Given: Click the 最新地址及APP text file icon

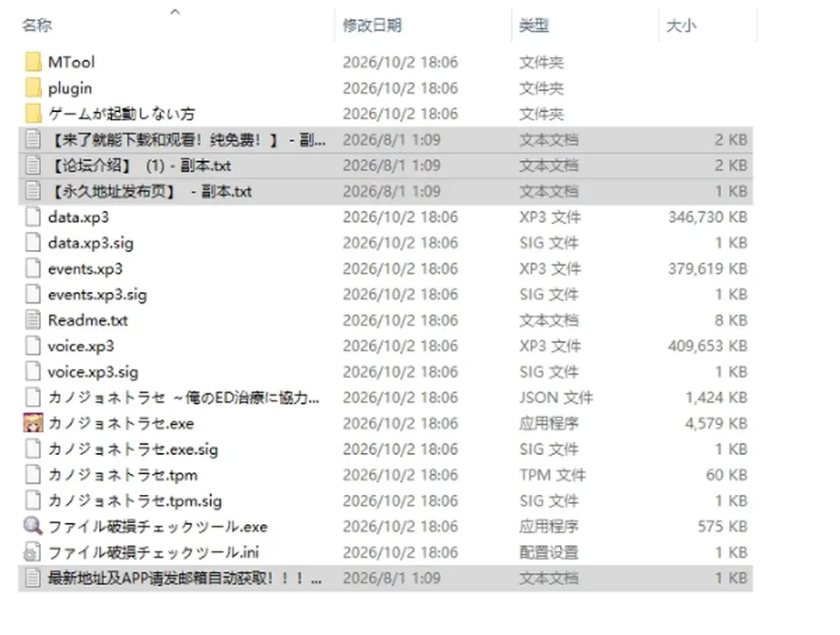Looking at the screenshot, I should click(x=33, y=578).
